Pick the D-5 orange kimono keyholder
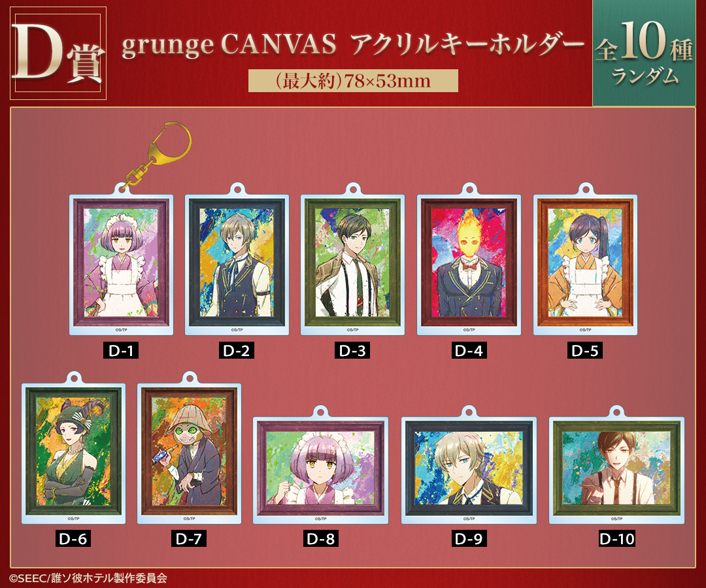This screenshot has height=588, width=706. click(x=585, y=265)
